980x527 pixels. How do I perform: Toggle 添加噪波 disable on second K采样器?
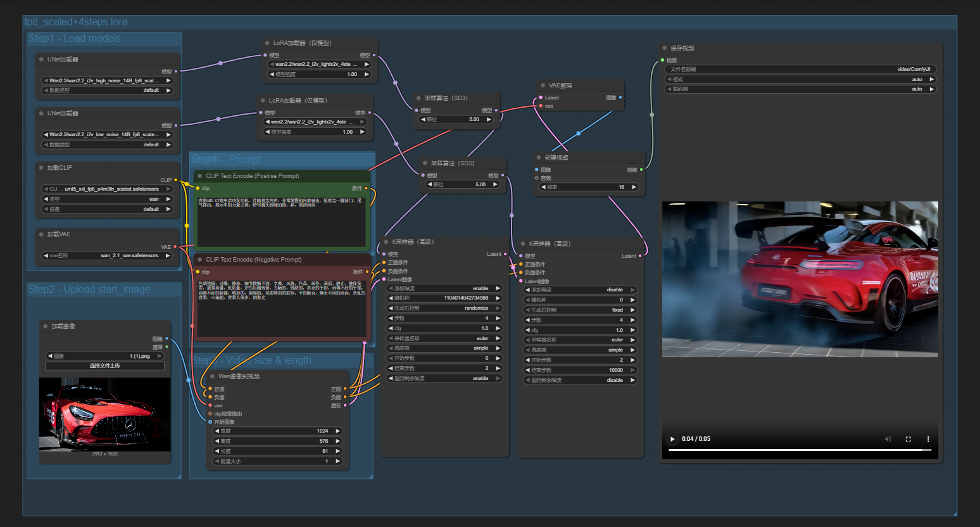580,290
